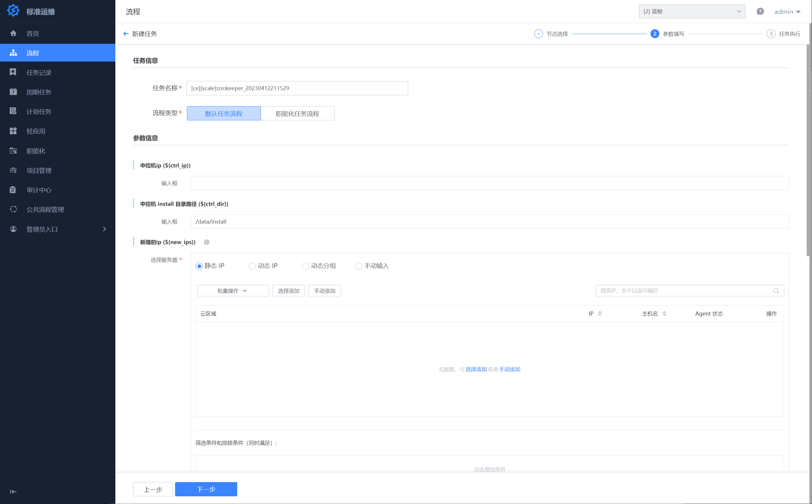The width and height of the screenshot is (812, 504).
Task: Collapse sidebar using bottom-left arrow icon
Action: click(13, 491)
